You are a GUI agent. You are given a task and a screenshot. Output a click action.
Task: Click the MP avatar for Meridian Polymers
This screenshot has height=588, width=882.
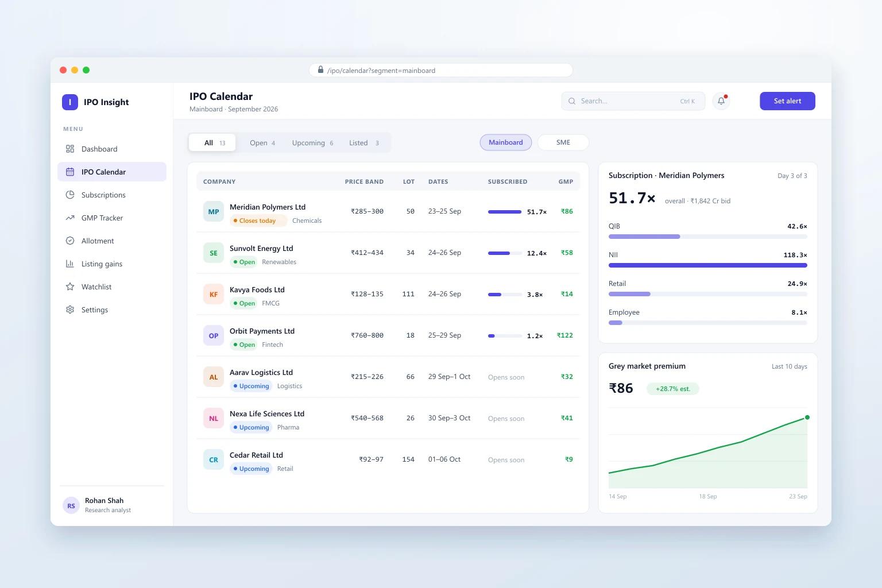point(214,211)
